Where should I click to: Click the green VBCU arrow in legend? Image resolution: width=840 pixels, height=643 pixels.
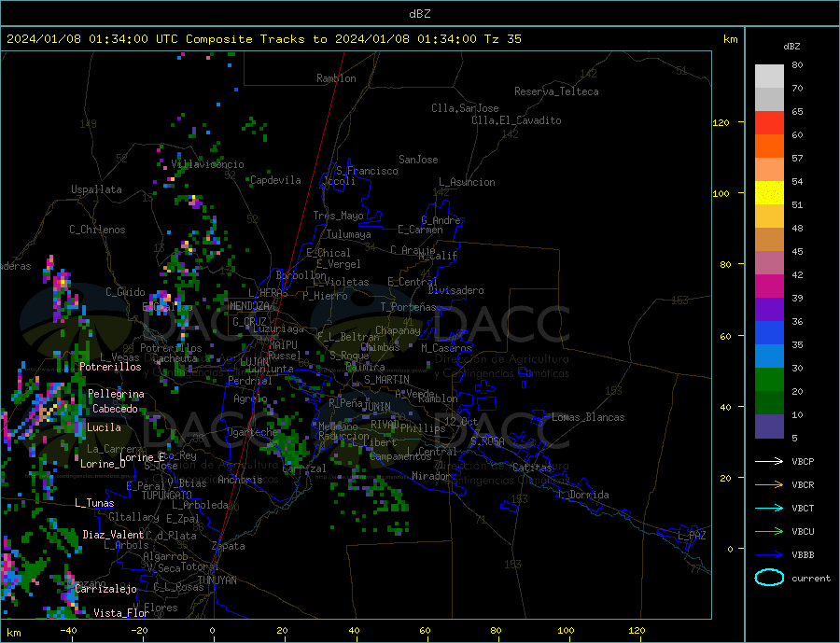click(769, 532)
